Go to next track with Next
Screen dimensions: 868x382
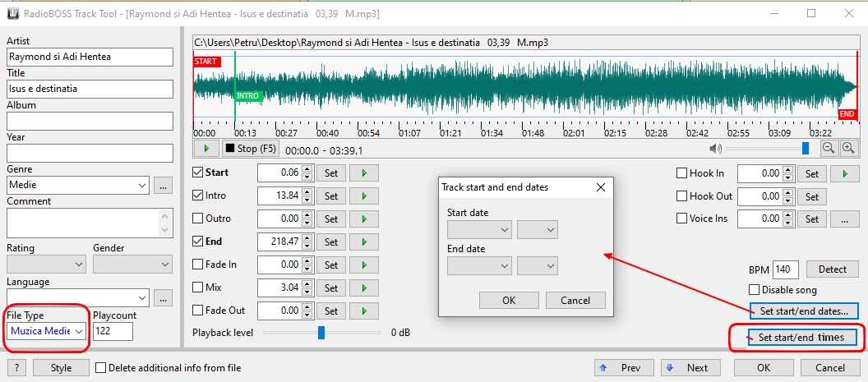coord(690,367)
